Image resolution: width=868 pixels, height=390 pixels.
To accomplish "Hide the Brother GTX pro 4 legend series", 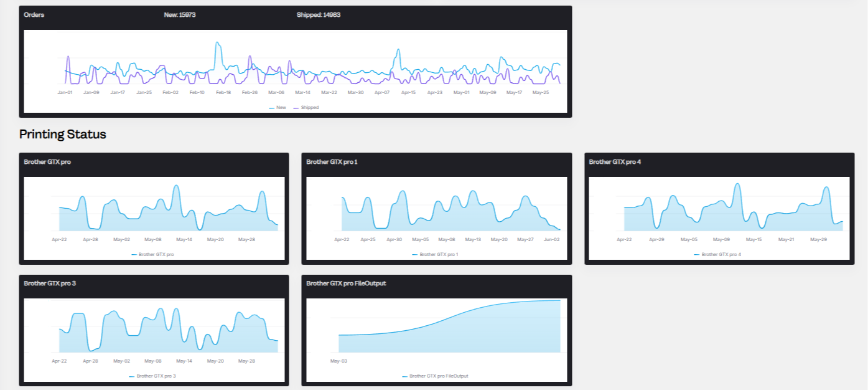I will pyautogui.click(x=717, y=254).
